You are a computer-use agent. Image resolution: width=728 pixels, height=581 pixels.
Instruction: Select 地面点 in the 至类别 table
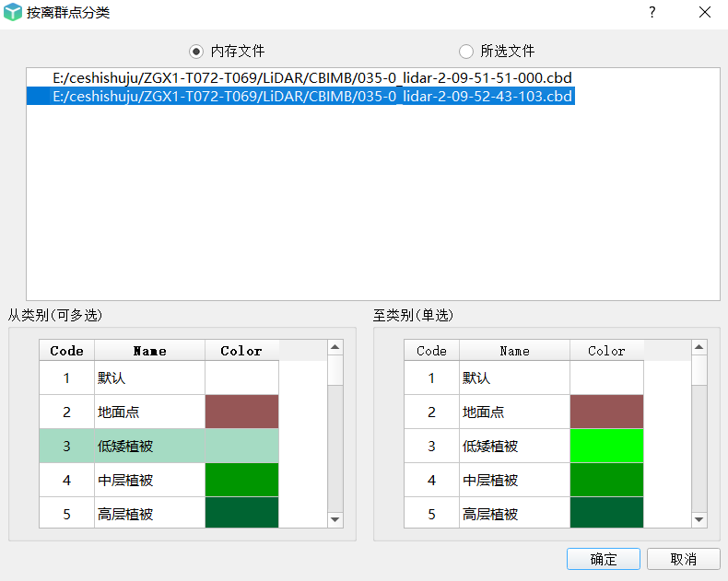tap(514, 412)
